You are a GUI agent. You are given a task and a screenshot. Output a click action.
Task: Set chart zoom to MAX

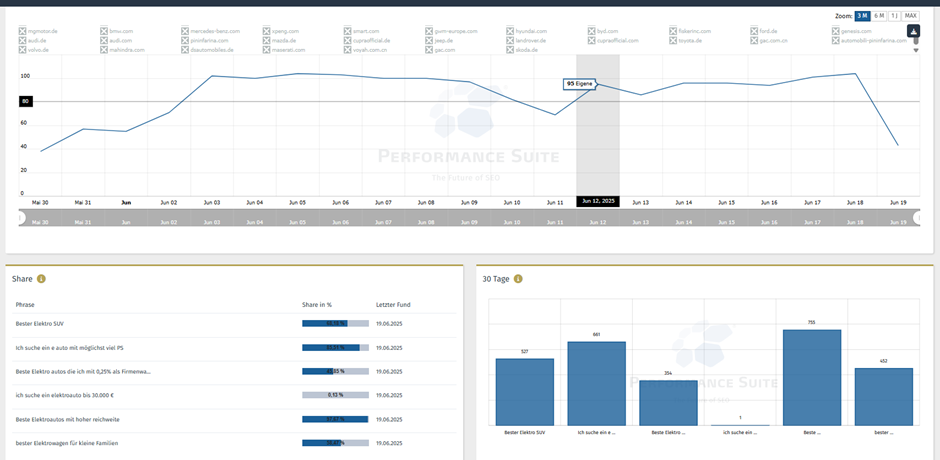pyautogui.click(x=911, y=16)
